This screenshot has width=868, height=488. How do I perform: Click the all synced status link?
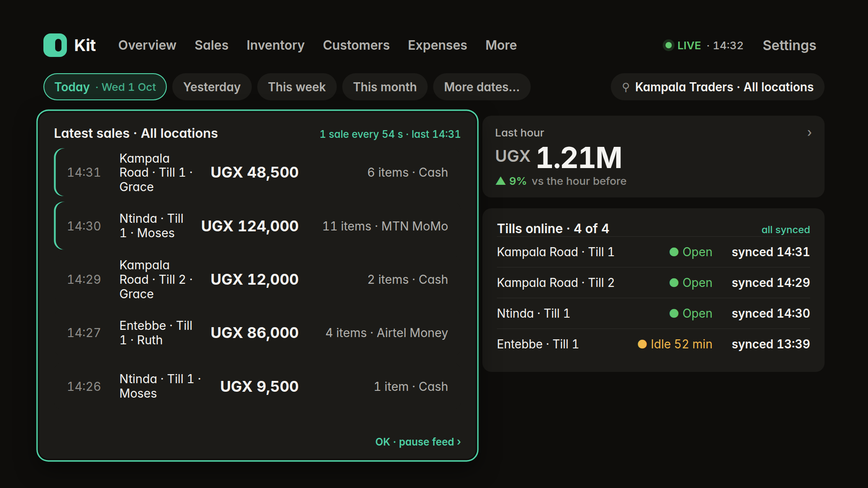pos(786,230)
